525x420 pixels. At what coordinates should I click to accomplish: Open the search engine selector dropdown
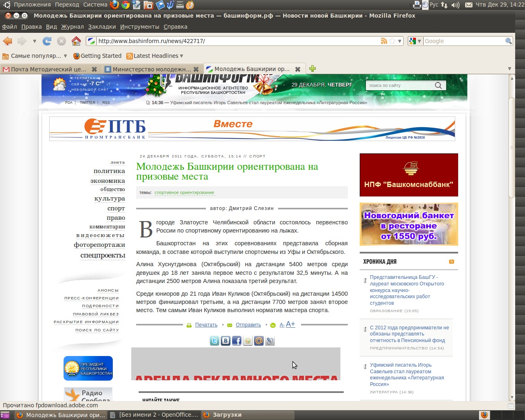pyautogui.click(x=415, y=41)
